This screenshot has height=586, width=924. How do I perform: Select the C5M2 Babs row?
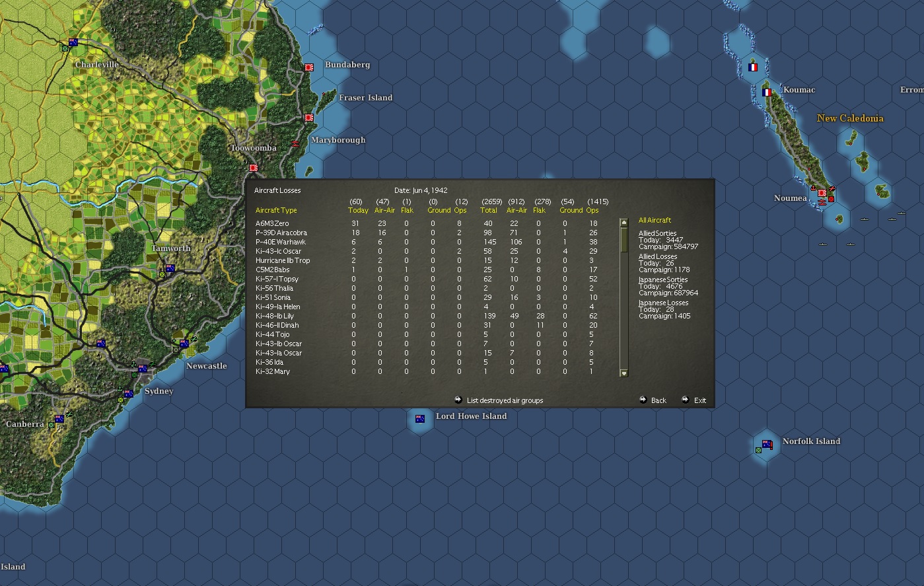(x=427, y=270)
